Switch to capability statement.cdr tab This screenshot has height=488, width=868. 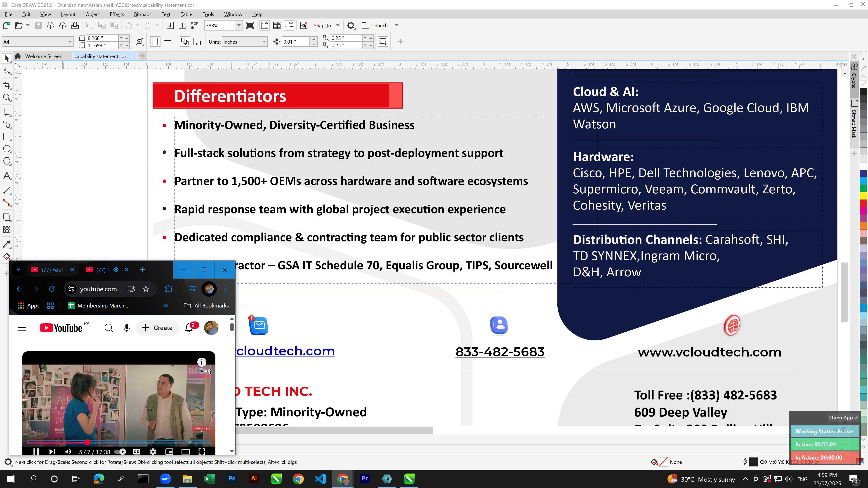point(100,56)
